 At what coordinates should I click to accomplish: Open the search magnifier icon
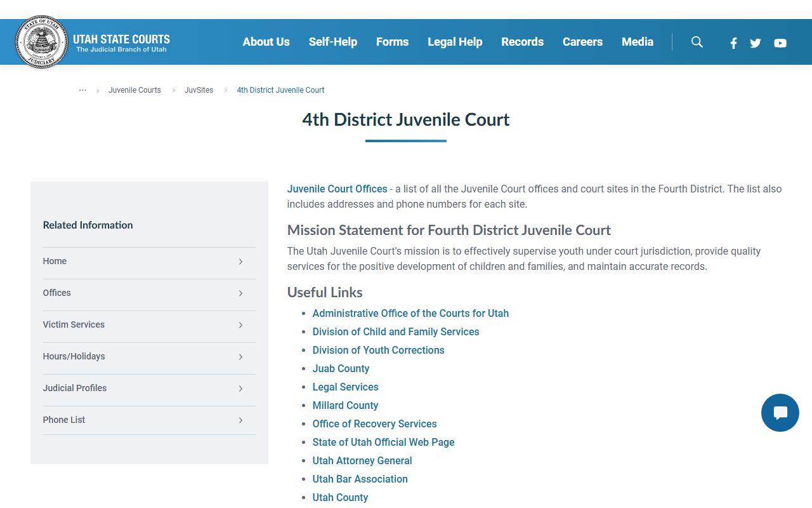(x=697, y=42)
